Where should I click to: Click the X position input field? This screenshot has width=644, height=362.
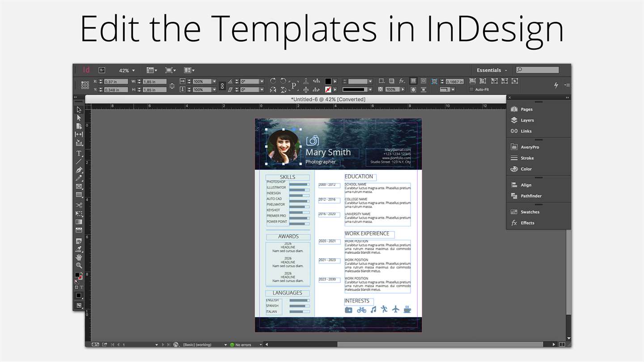(116, 81)
